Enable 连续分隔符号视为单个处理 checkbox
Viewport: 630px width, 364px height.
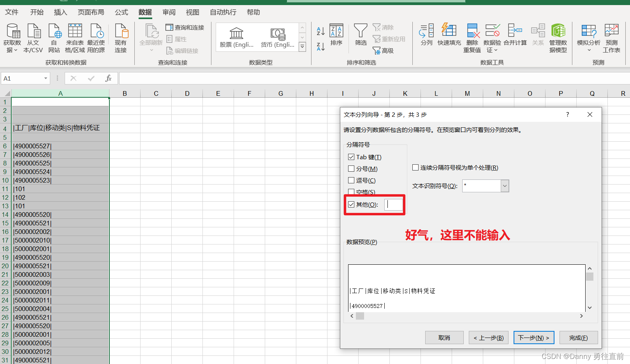click(x=415, y=167)
